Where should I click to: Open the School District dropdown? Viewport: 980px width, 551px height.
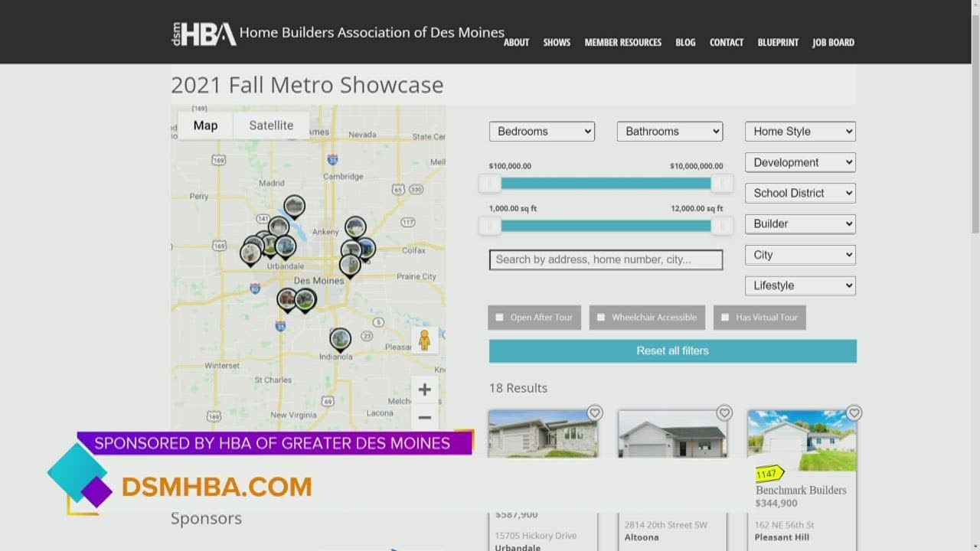pyautogui.click(x=800, y=193)
